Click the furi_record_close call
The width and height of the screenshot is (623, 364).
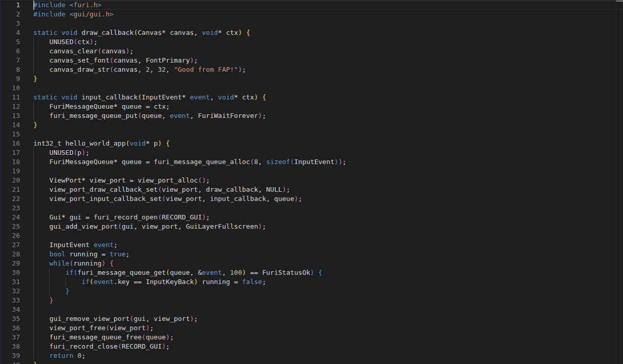[84, 347]
